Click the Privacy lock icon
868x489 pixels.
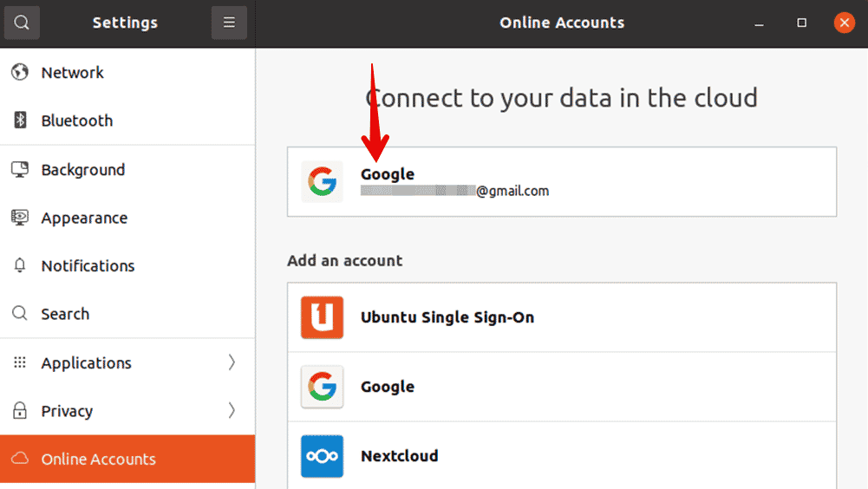point(20,410)
